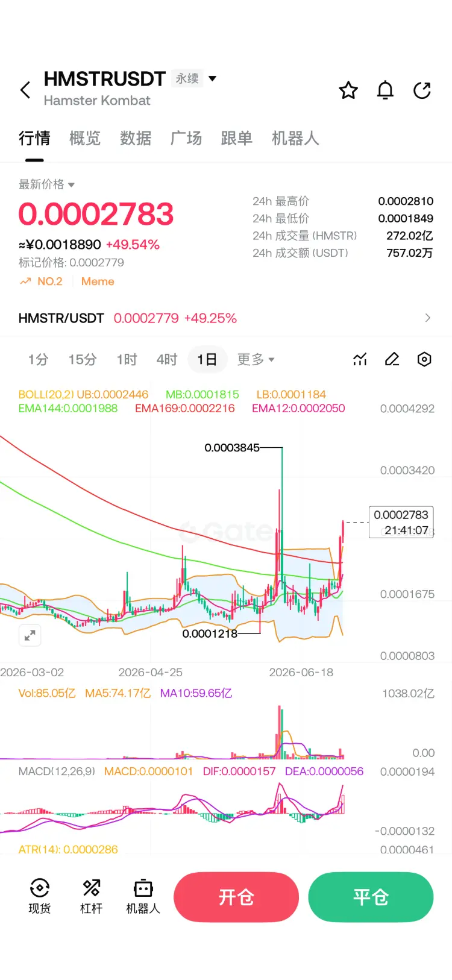Open the contract type dropdown arrow next to 永续
This screenshot has width=452, height=980.
pyautogui.click(x=212, y=78)
